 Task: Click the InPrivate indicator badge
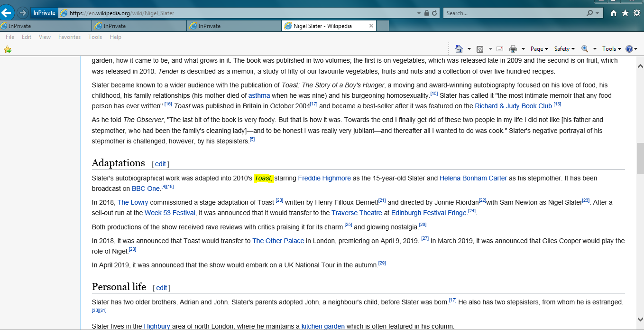pyautogui.click(x=44, y=13)
